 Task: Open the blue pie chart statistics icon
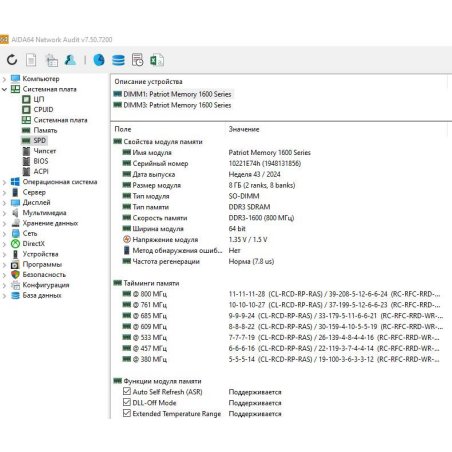99,60
